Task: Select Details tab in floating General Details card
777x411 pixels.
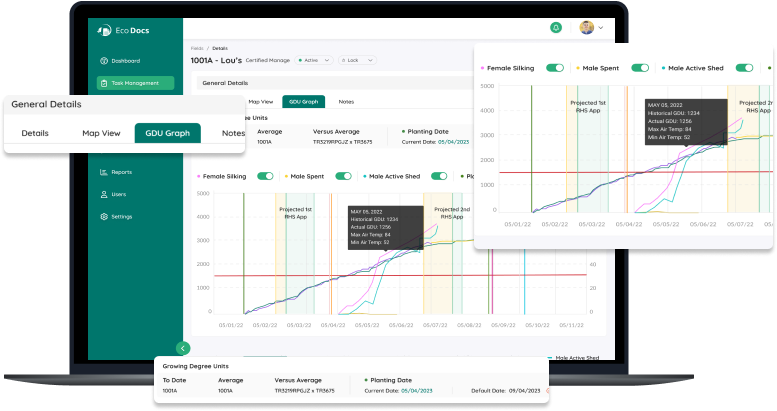Action: tap(35, 133)
